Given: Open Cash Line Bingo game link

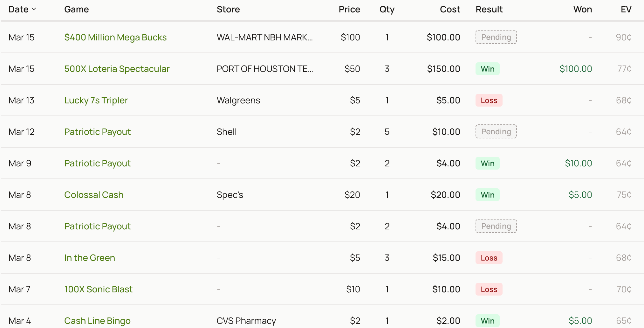Looking at the screenshot, I should [x=97, y=321].
